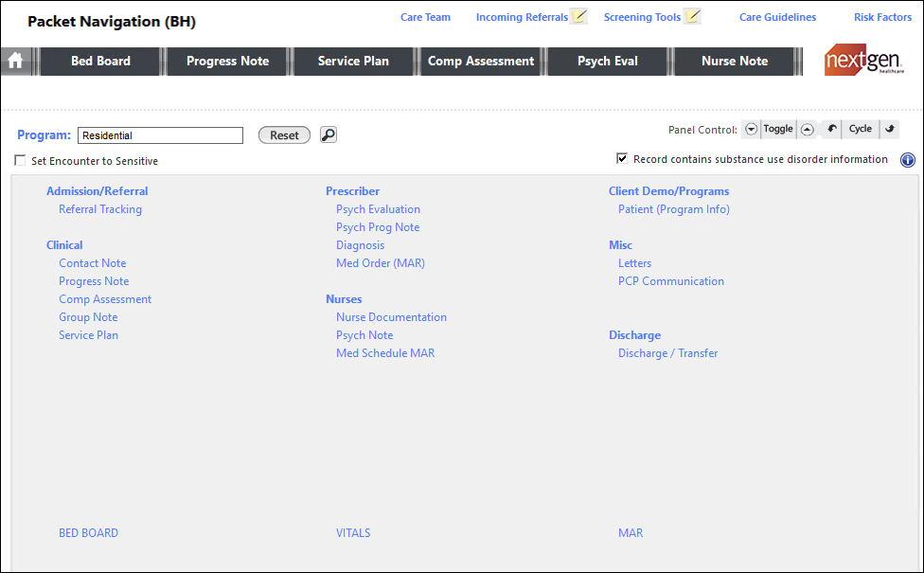Open the Med Order (MAR) link

(380, 263)
